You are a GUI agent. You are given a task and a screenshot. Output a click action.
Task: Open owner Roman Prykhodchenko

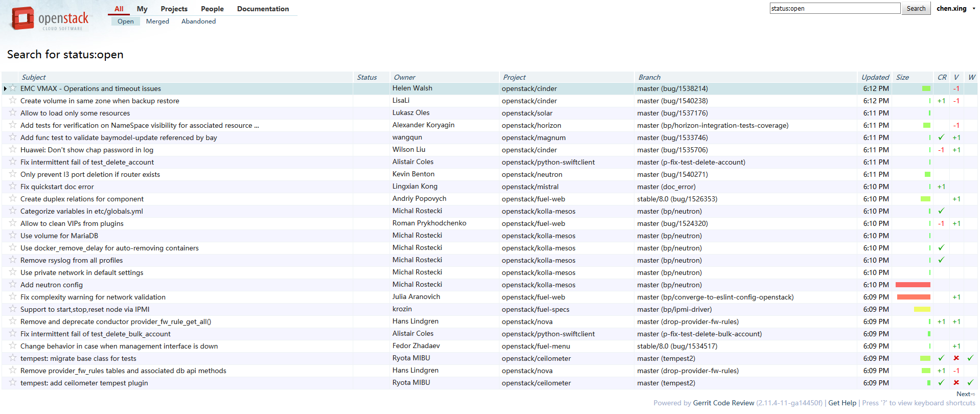point(429,223)
